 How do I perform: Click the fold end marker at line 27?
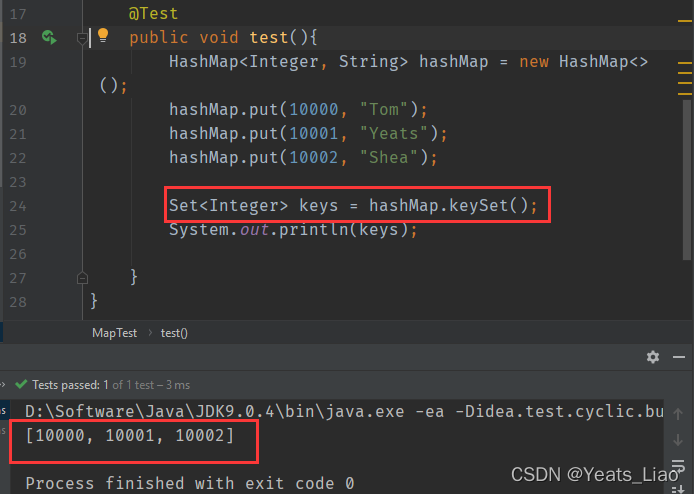pos(82,278)
